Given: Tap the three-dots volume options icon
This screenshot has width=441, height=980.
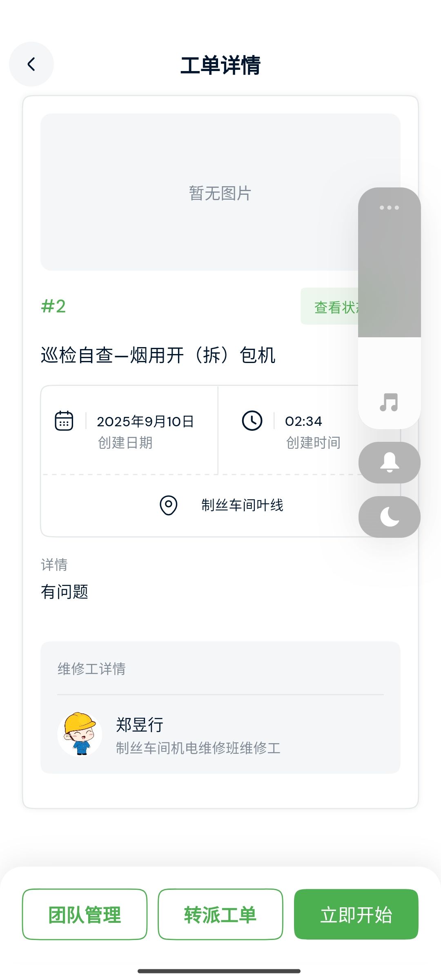Looking at the screenshot, I should point(389,207).
